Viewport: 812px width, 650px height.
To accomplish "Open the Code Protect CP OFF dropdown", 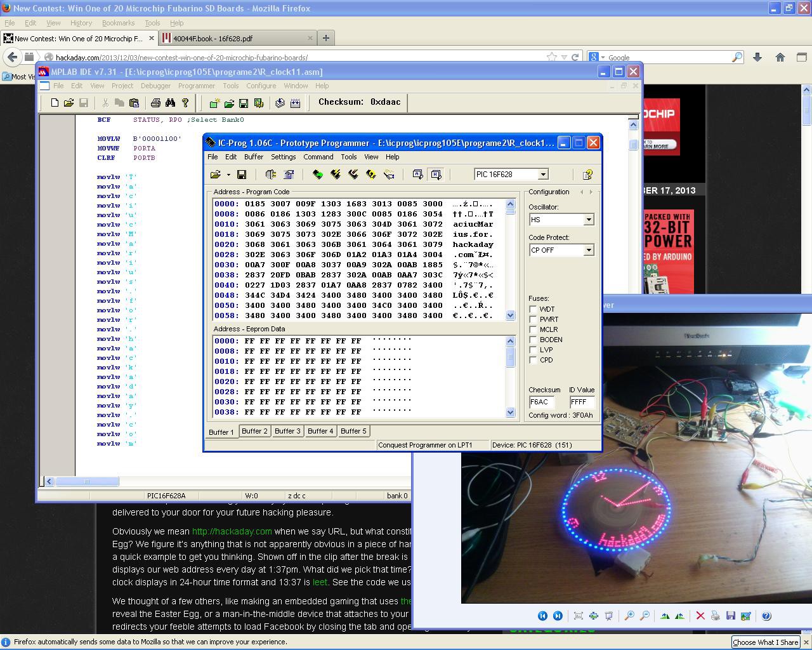I will point(589,250).
